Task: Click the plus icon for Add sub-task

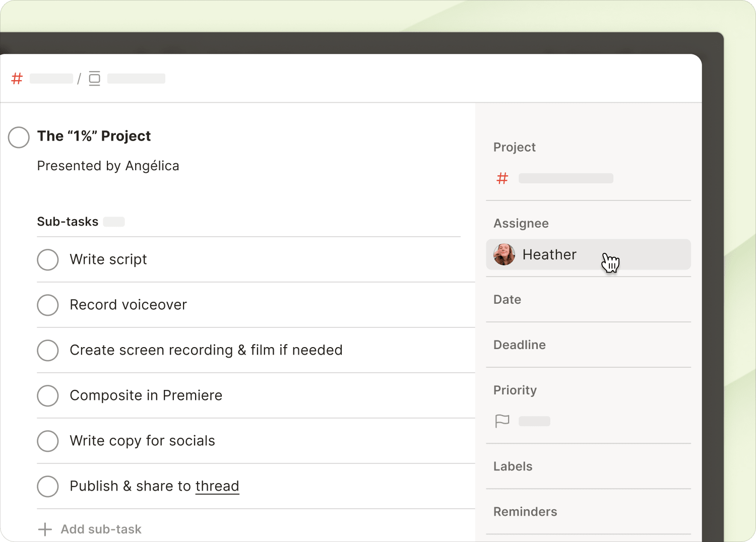Action: [45, 529]
